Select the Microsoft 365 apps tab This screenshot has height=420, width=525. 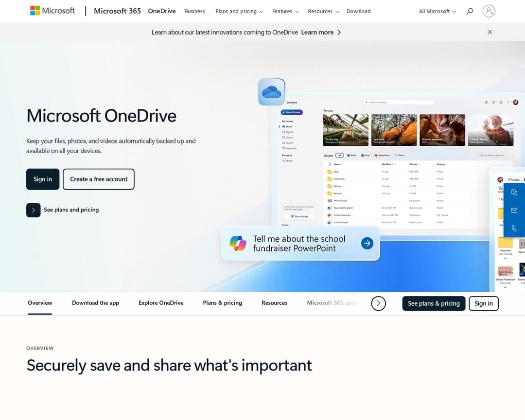(332, 303)
